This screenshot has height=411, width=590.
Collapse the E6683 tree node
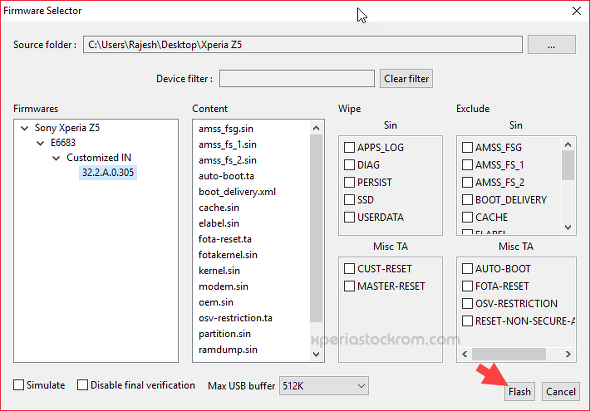pyautogui.click(x=40, y=143)
